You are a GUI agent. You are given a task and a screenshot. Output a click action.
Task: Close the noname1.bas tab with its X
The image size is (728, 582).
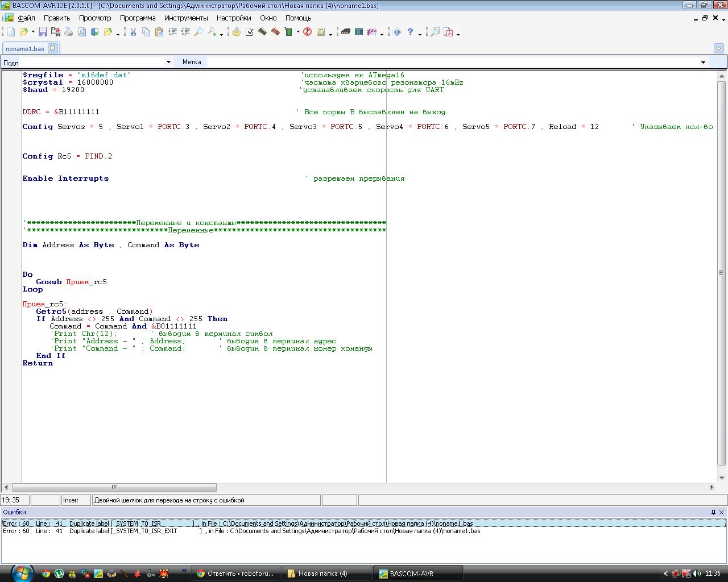[52, 48]
